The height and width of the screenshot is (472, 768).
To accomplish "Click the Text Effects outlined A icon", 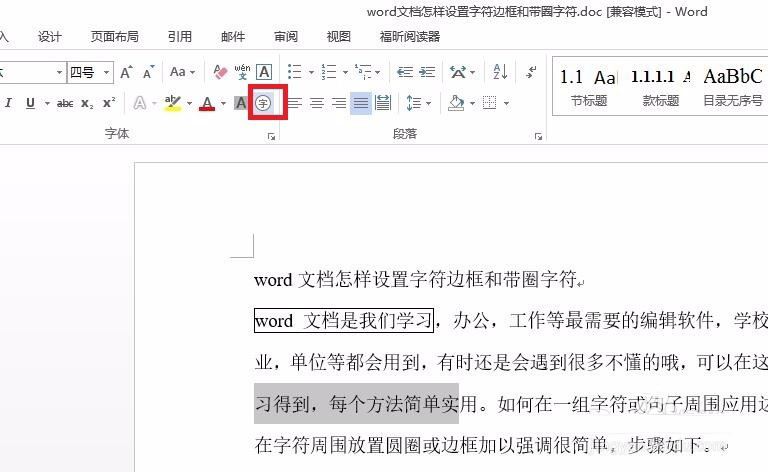I will tap(140, 103).
